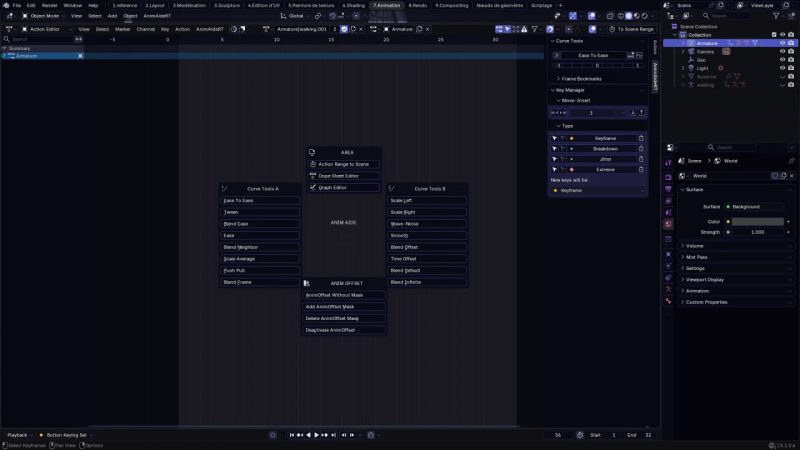The width and height of the screenshot is (800, 450).
Task: Toggle the Light object's eye icon
Action: [x=782, y=68]
